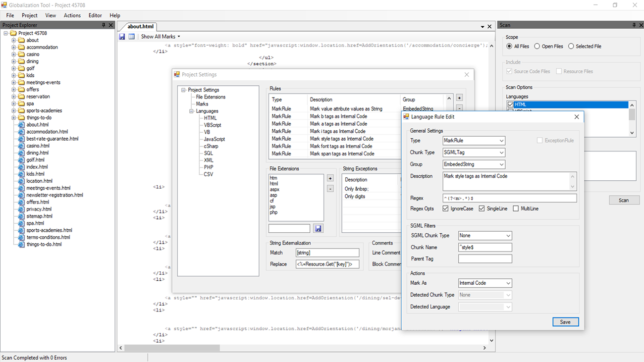Viewport: 644px width, 362px height.
Task: Add a file extension with the plus icon
Action: (x=329, y=178)
